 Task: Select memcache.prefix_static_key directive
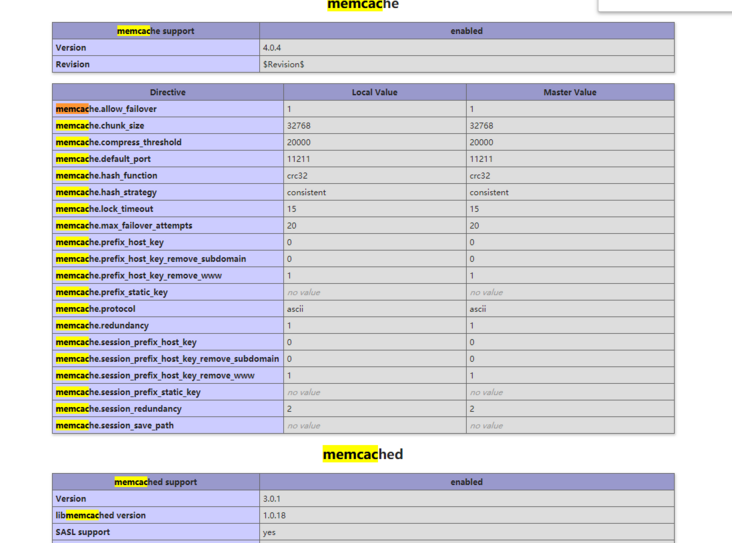point(112,292)
